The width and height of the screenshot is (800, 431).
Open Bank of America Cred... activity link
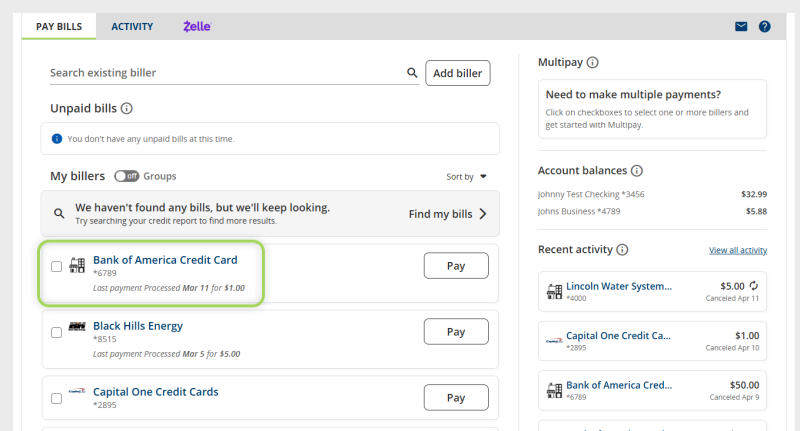[619, 385]
